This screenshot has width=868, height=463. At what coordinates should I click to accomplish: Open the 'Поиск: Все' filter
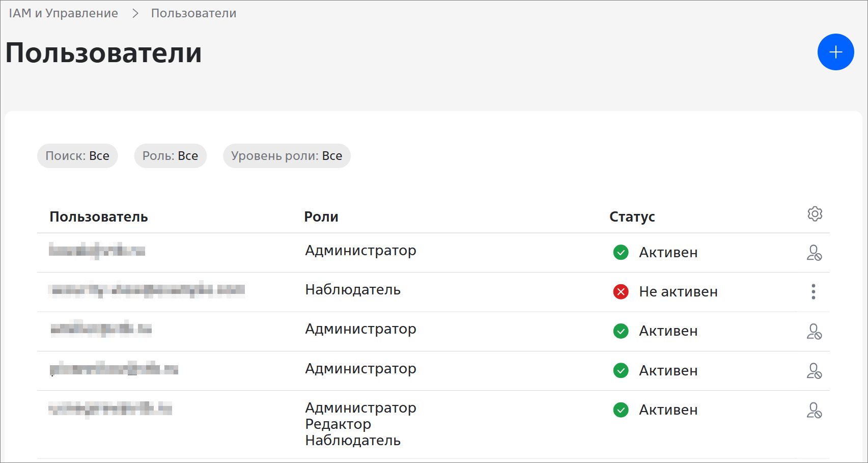(x=77, y=156)
